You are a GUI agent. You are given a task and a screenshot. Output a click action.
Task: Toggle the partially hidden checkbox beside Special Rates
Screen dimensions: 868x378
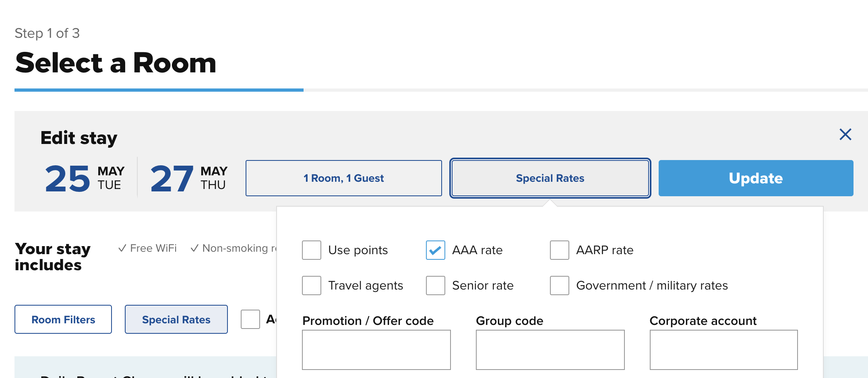click(250, 320)
